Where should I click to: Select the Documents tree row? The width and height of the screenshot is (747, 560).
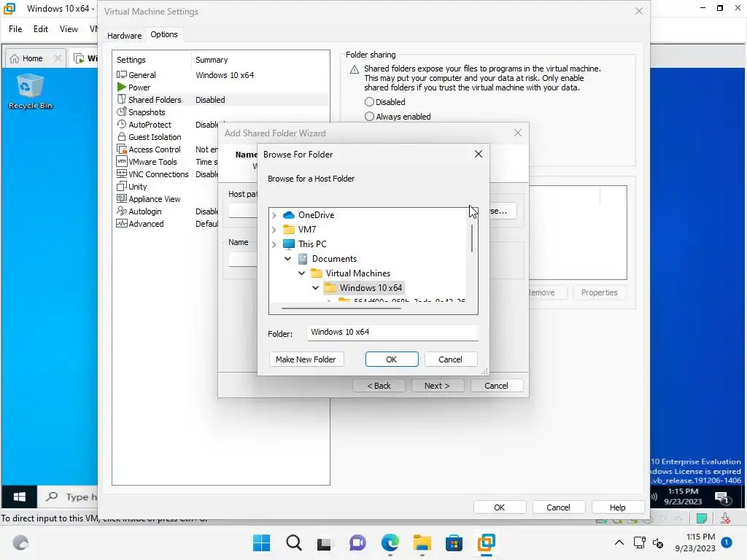pos(334,259)
